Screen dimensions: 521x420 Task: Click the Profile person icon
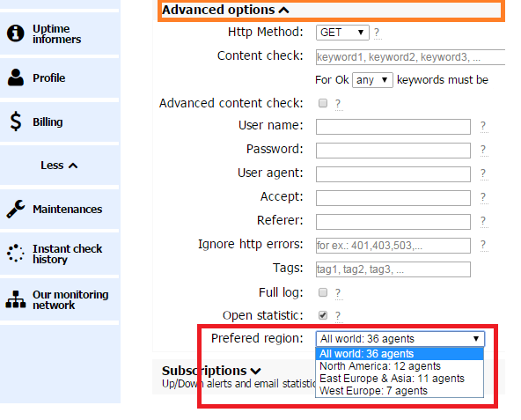point(16,77)
